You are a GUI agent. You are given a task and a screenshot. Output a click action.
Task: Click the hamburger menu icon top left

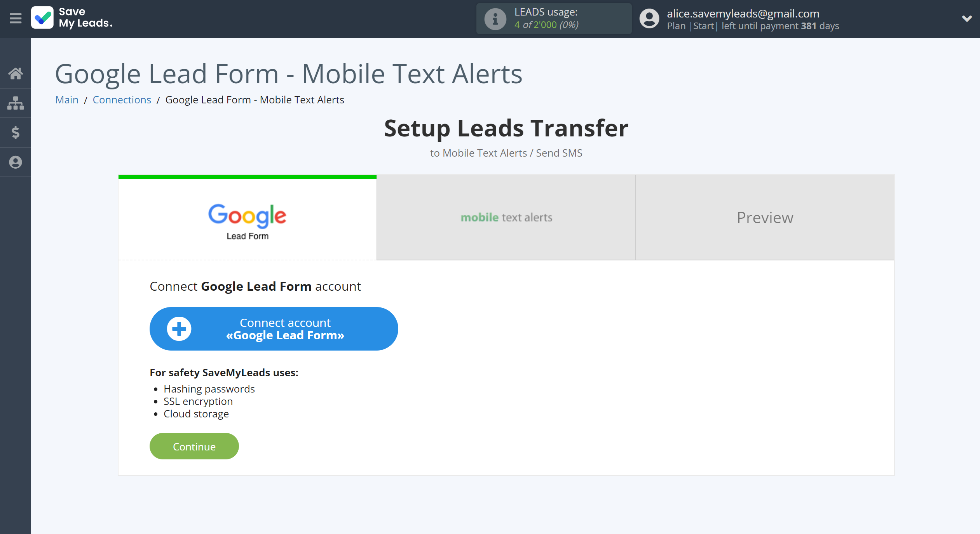point(15,18)
